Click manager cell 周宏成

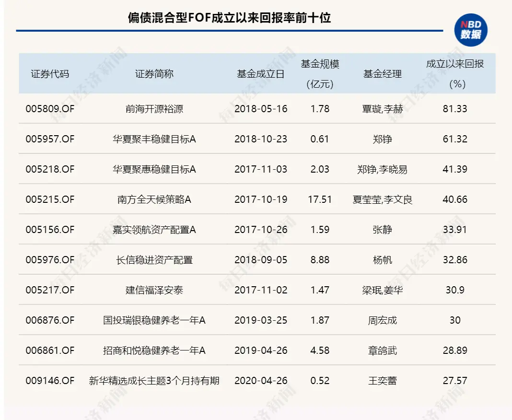[x=383, y=320]
